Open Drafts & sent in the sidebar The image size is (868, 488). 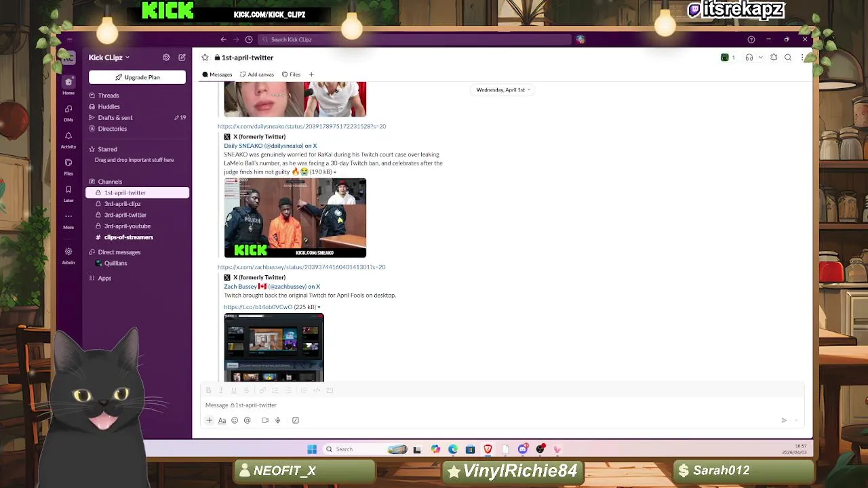115,117
